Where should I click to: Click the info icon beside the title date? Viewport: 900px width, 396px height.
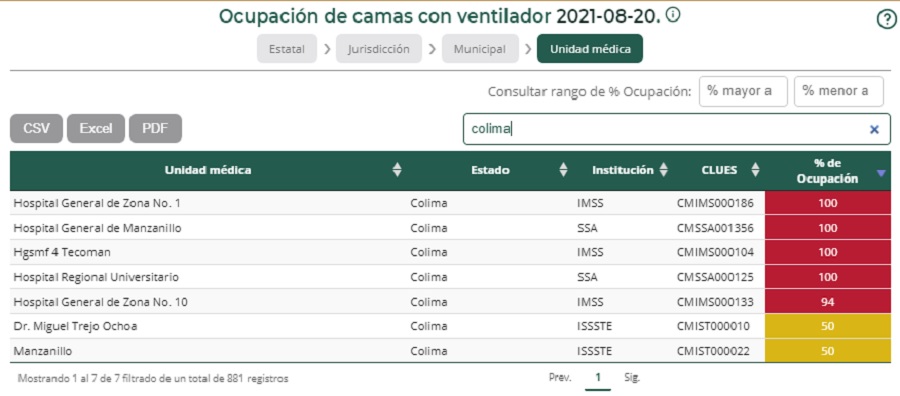[x=673, y=15]
